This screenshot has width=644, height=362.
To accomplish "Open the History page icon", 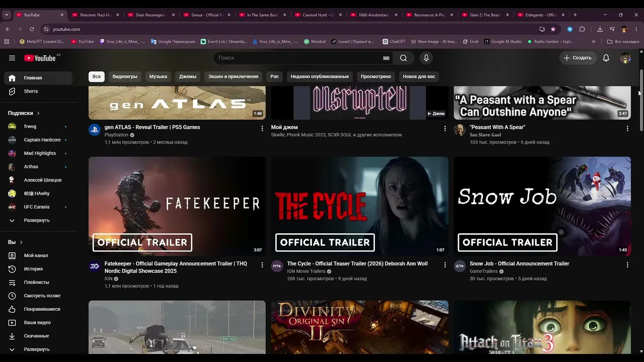I will 12,269.
